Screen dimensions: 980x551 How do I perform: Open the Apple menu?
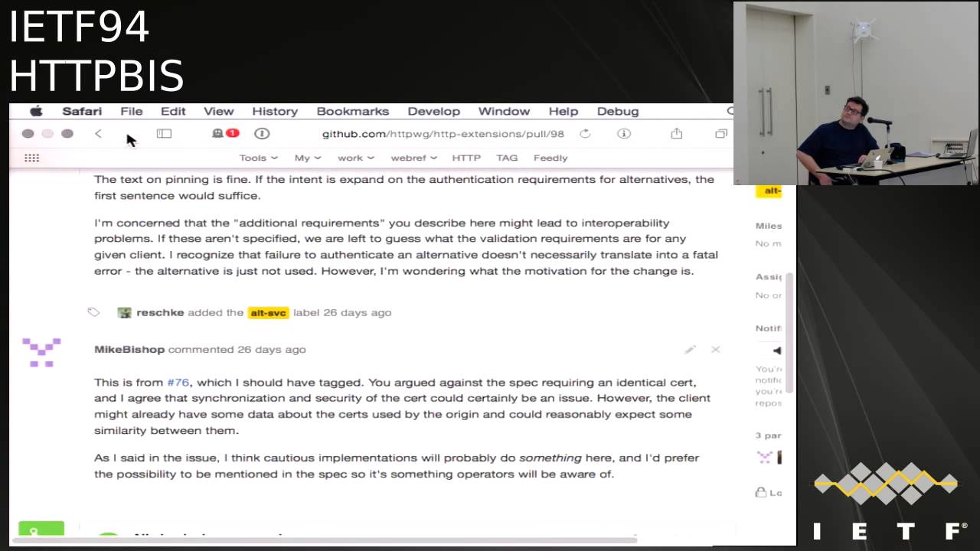pos(36,111)
